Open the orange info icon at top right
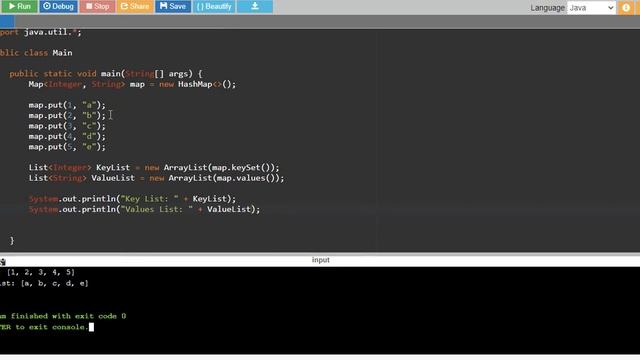Image resolution: width=640 pixels, height=360 pixels. tap(626, 7)
